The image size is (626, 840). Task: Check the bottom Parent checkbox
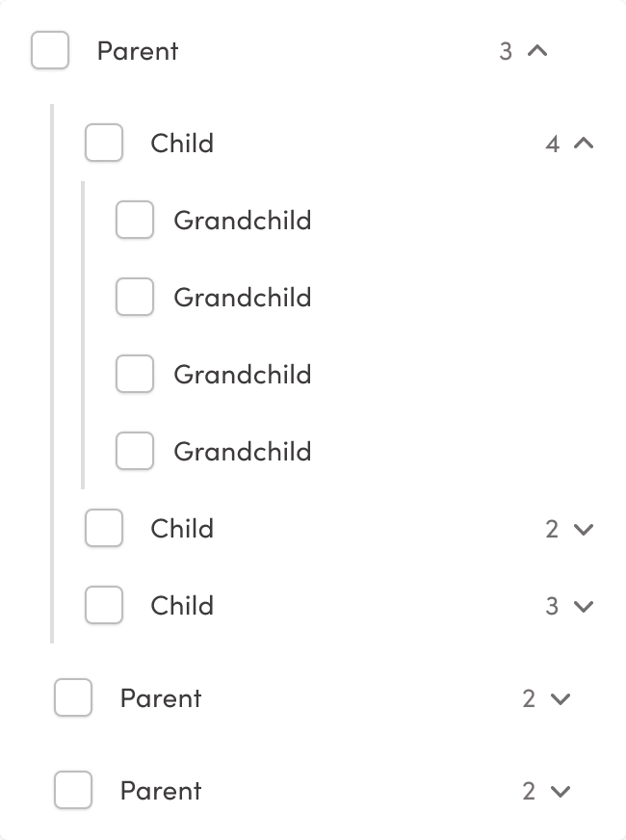(72, 790)
